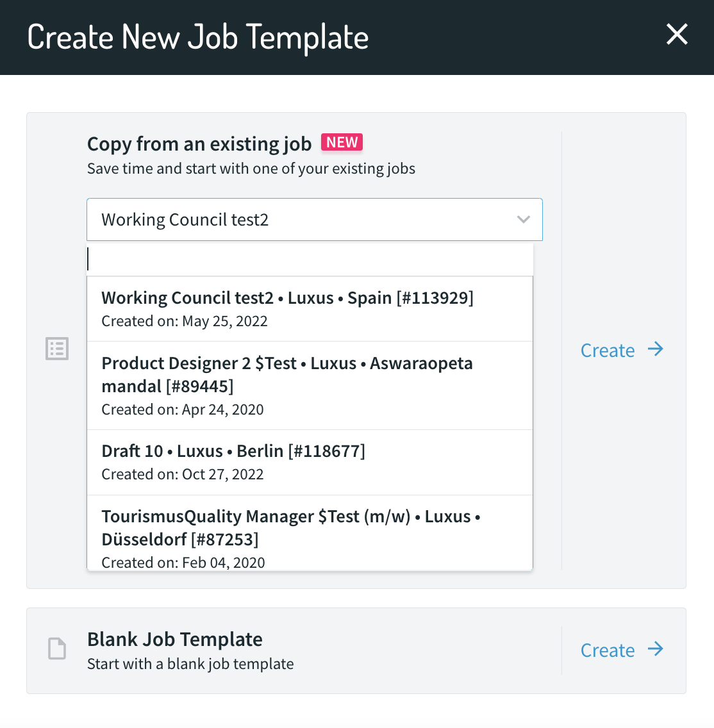Image resolution: width=714 pixels, height=728 pixels.
Task: Click the Copy from an existing job heading
Action: point(199,144)
